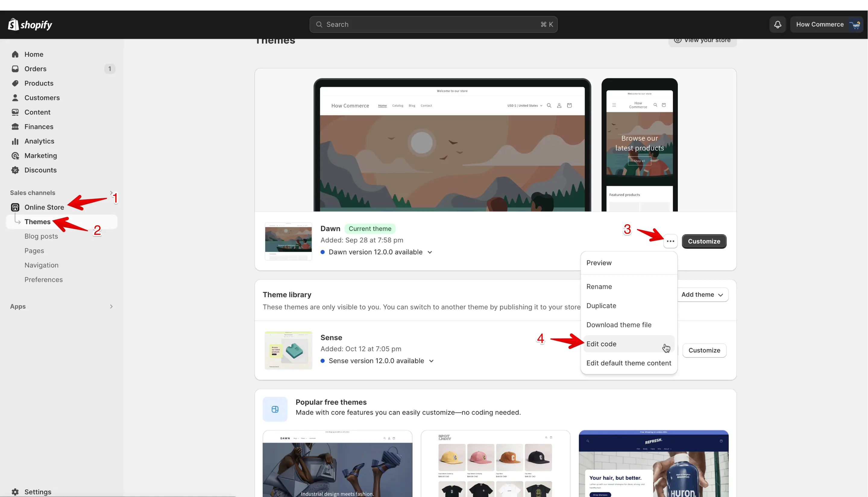Go to Marketing
868x497 pixels.
41,156
